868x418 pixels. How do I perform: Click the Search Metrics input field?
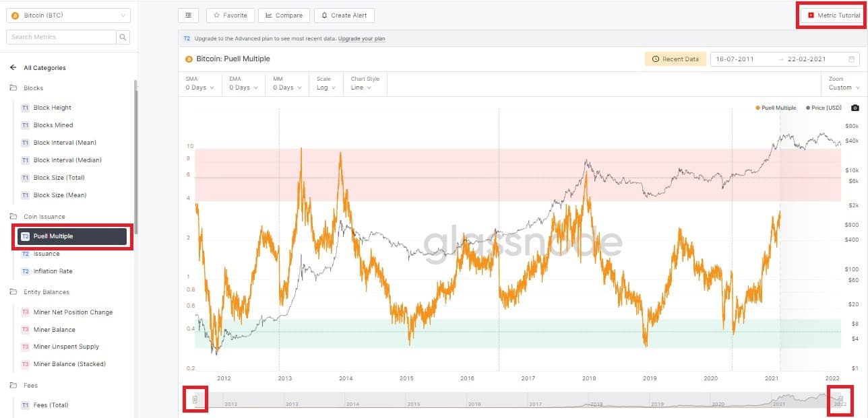click(61, 37)
